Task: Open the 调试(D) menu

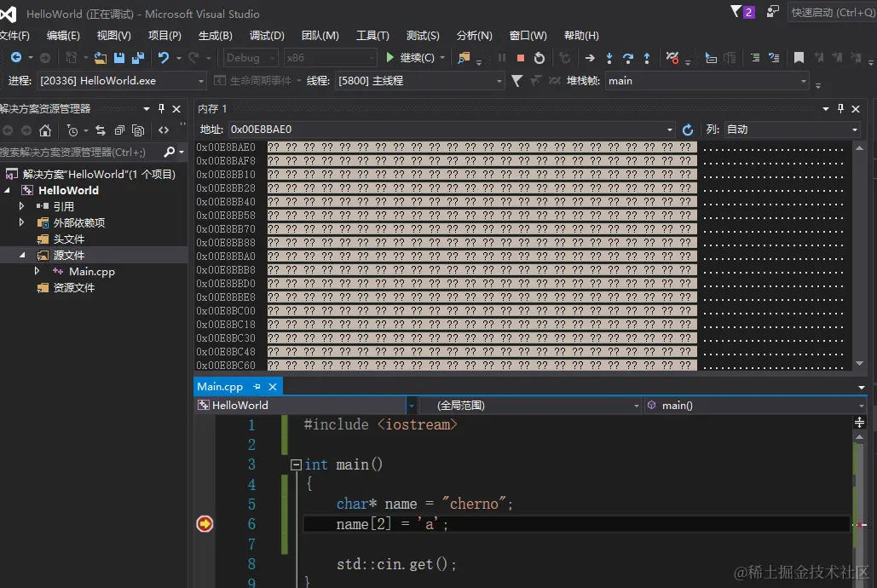Action: click(267, 36)
